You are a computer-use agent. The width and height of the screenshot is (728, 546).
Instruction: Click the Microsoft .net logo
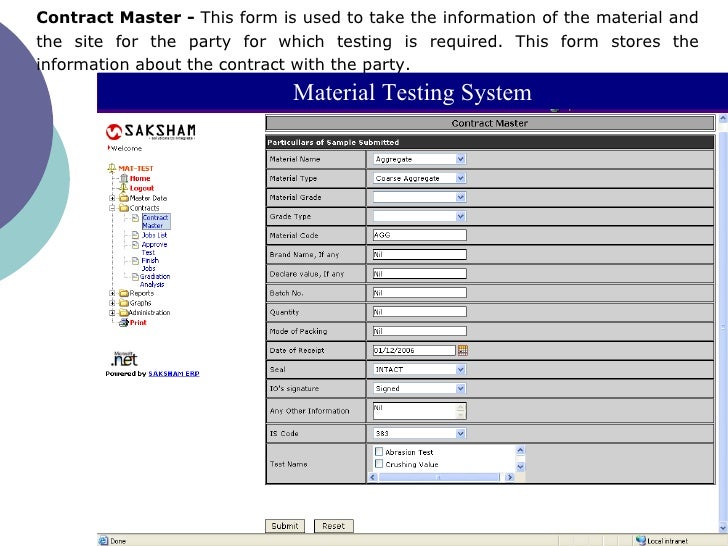[x=124, y=359]
